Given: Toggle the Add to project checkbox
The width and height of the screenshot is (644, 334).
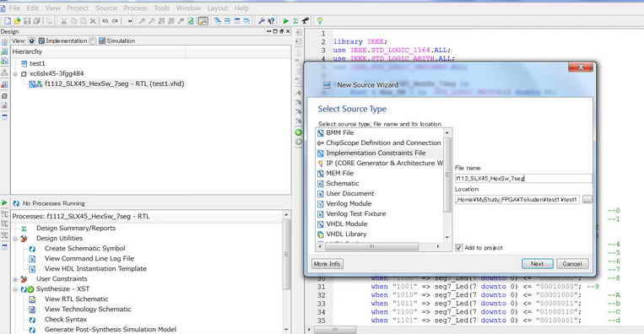Looking at the screenshot, I should click(x=459, y=248).
